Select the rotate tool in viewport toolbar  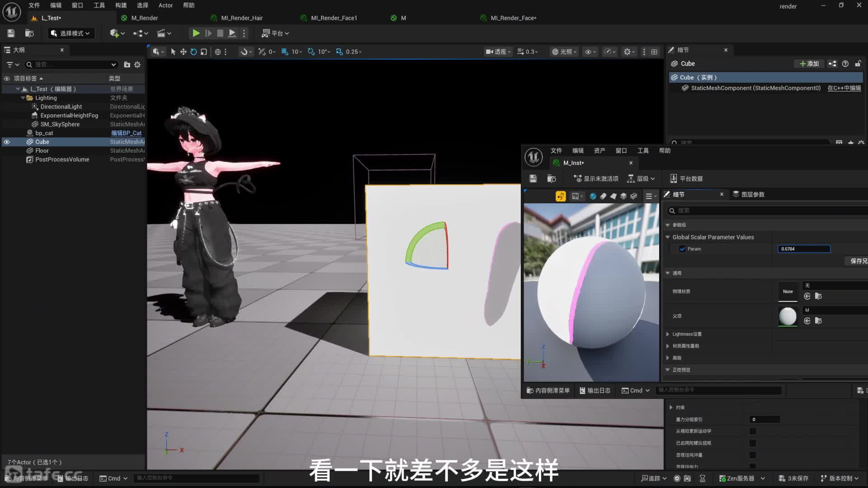pos(193,52)
